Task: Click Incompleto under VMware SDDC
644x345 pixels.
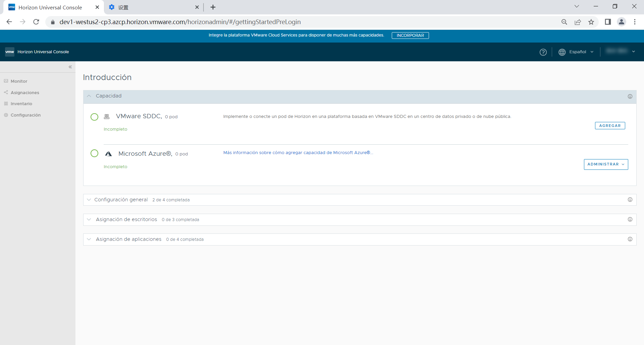Action: (115, 129)
